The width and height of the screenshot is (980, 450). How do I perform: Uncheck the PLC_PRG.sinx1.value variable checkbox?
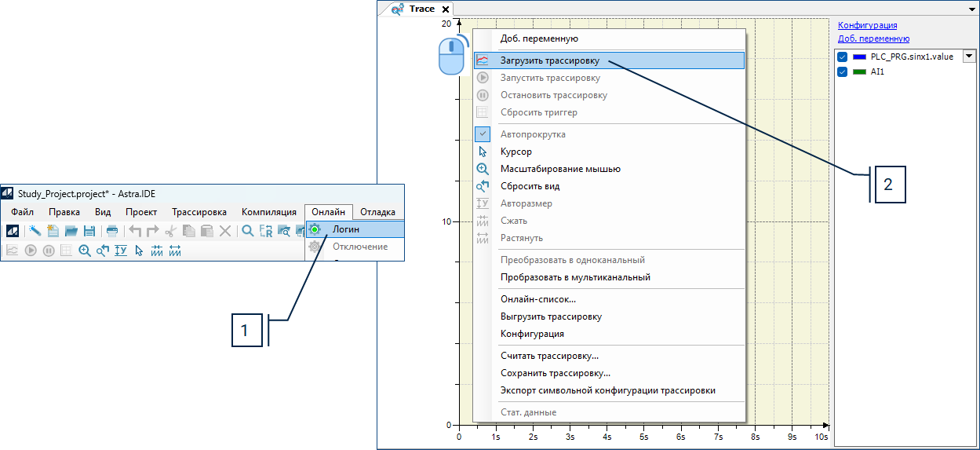(x=843, y=57)
